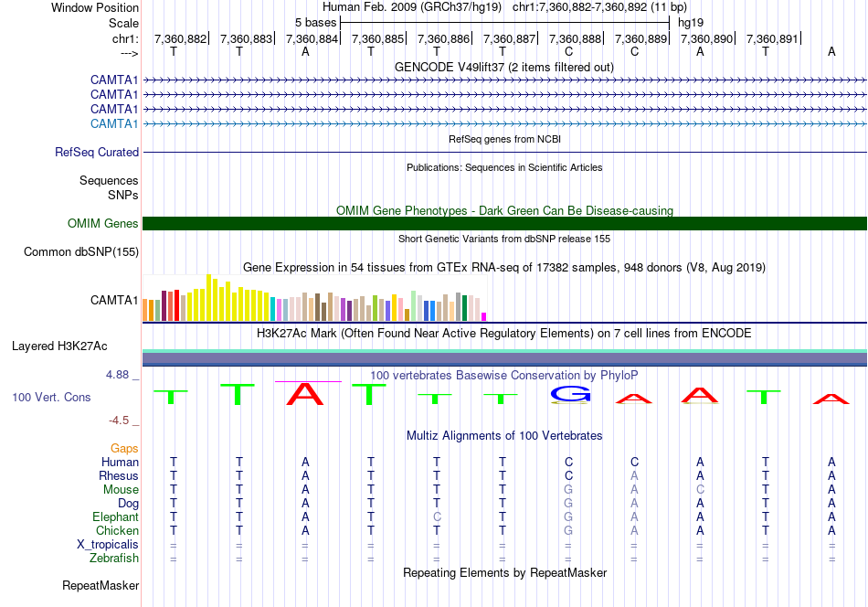Click faded C base in Mouse row
This screenshot has width=868, height=607.
click(x=700, y=490)
